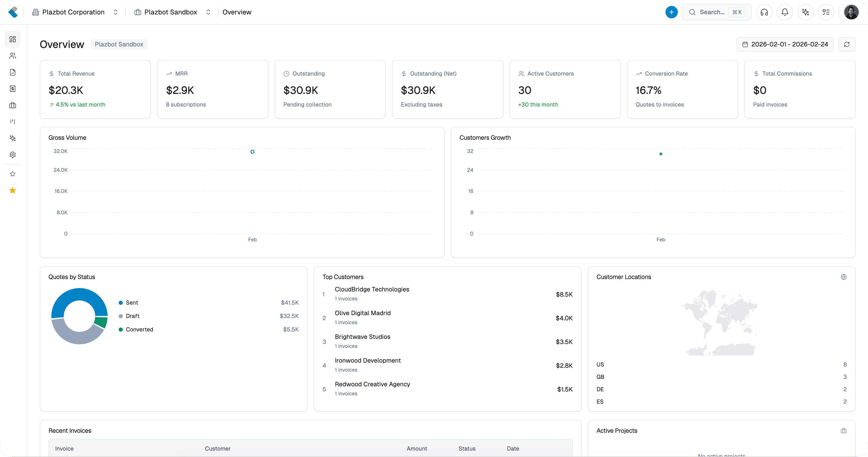
Task: Select the Overview item in the top bar
Action: click(x=237, y=12)
